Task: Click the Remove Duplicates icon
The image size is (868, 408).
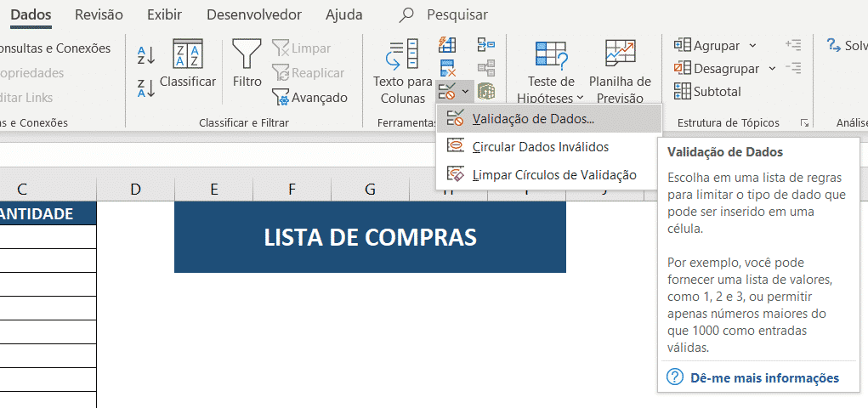Action: (447, 67)
